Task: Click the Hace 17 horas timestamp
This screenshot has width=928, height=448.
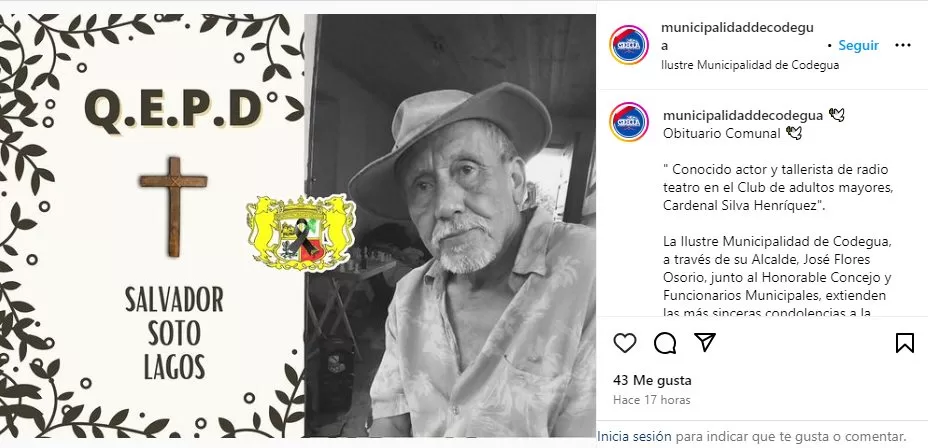Action: [652, 400]
